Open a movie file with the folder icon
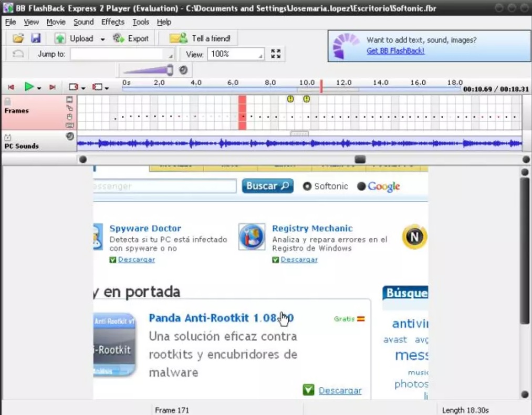 (x=18, y=38)
